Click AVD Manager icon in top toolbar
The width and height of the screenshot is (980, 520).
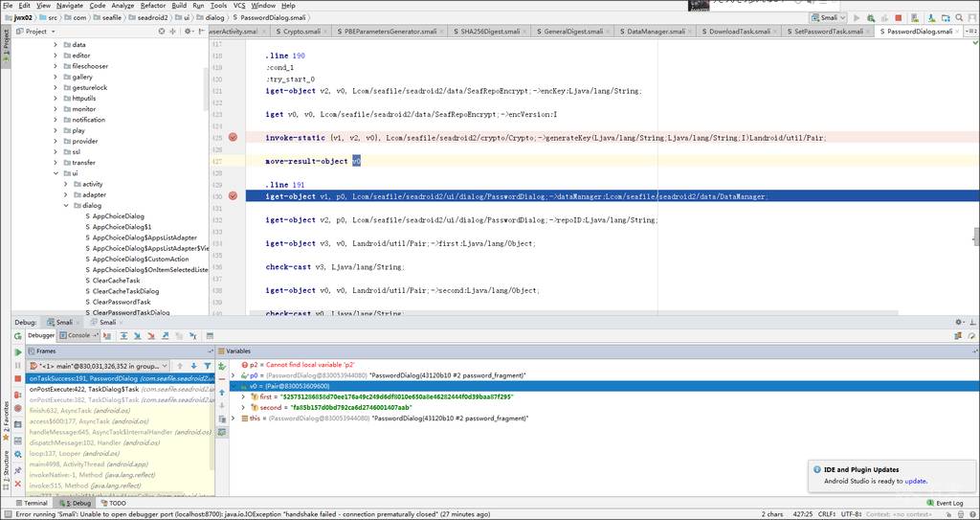(x=912, y=18)
